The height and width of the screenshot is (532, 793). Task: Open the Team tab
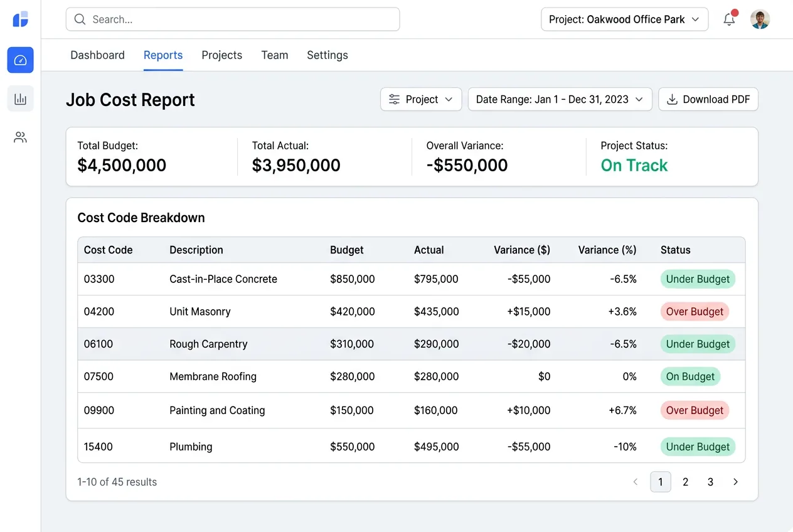tap(274, 55)
